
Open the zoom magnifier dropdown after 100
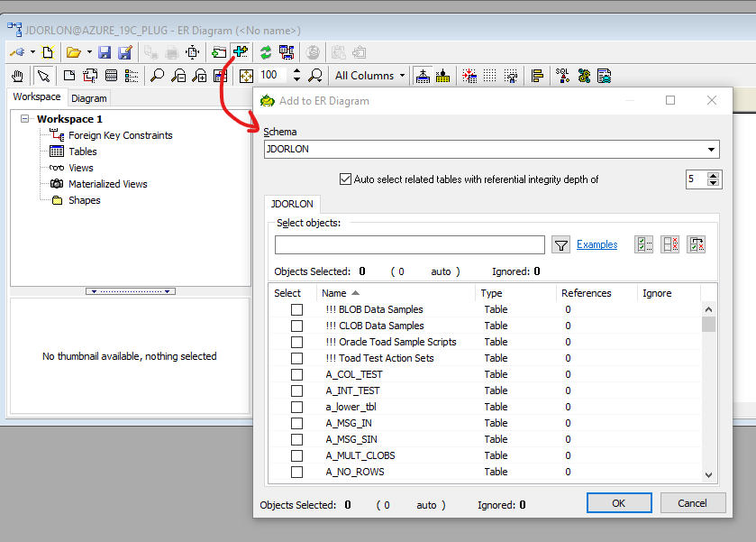[315, 76]
